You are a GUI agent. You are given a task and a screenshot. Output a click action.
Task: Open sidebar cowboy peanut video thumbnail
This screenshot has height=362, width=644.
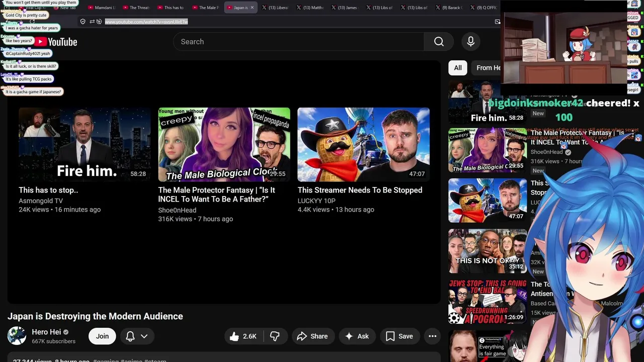(x=488, y=201)
